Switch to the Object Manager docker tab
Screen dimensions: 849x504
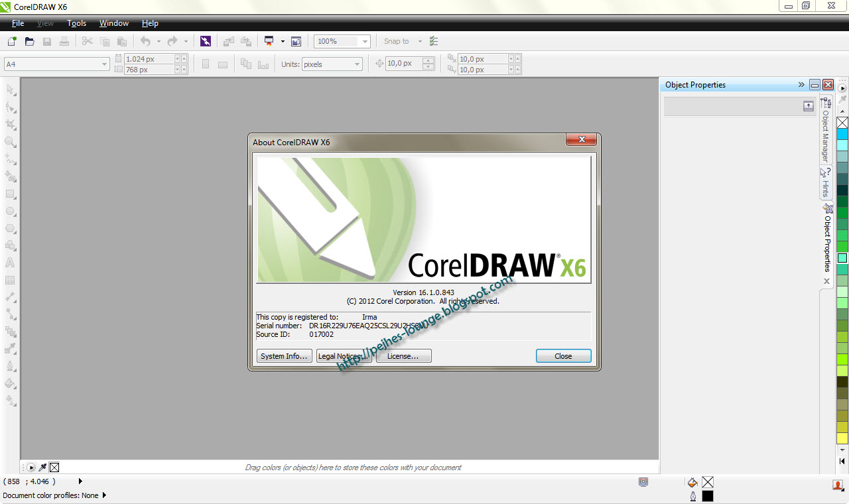click(826, 130)
